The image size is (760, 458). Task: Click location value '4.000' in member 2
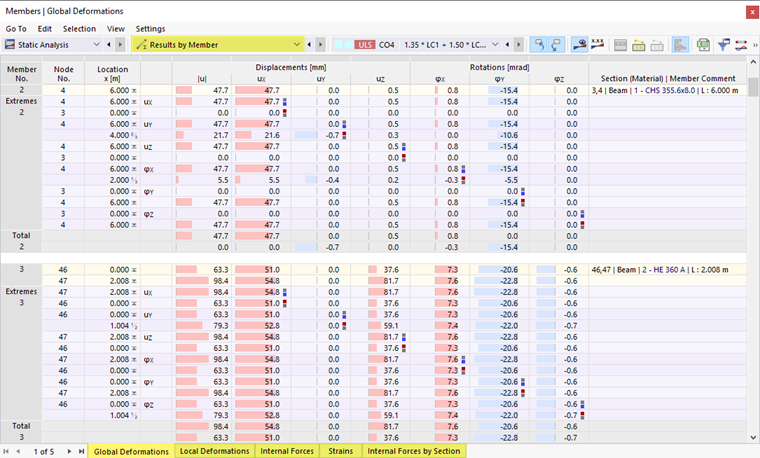pos(119,135)
